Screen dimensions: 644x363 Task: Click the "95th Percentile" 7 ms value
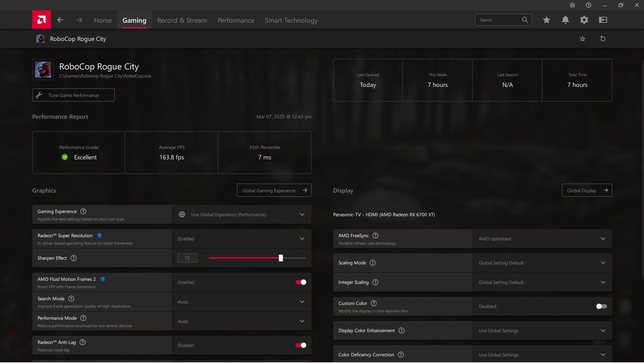pos(265,157)
